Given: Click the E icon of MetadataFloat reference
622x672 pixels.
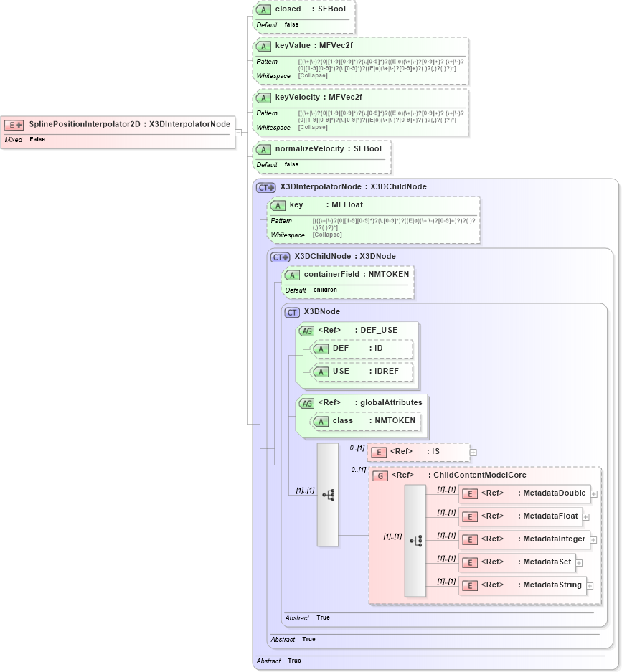Looking at the screenshot, I should [x=470, y=517].
